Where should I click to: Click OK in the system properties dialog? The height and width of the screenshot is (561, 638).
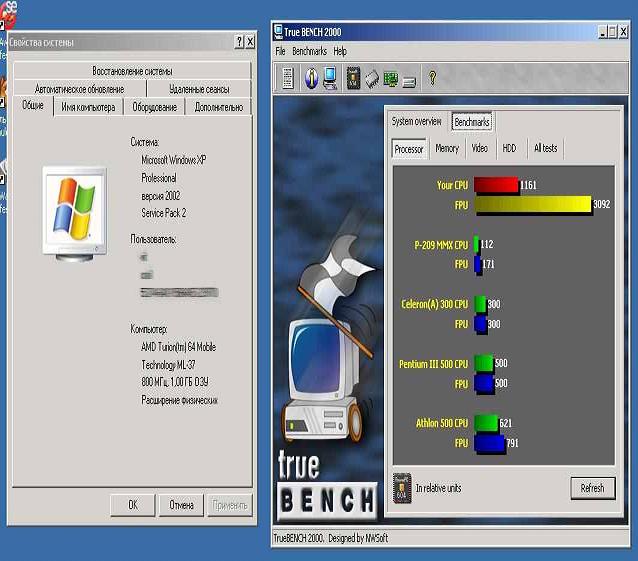coord(133,505)
